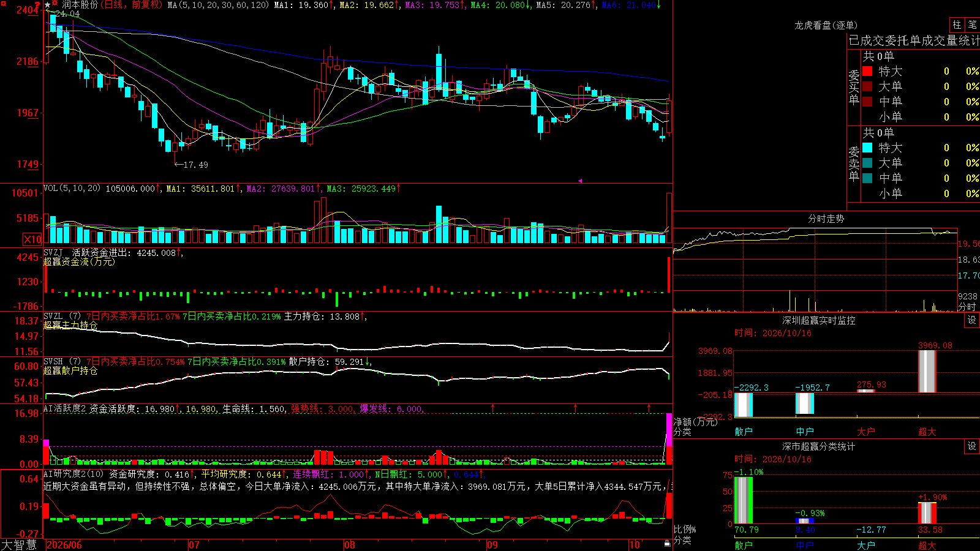Click the 中户 bar showing -1952.7
The width and height of the screenshot is (980, 551).
(x=805, y=403)
